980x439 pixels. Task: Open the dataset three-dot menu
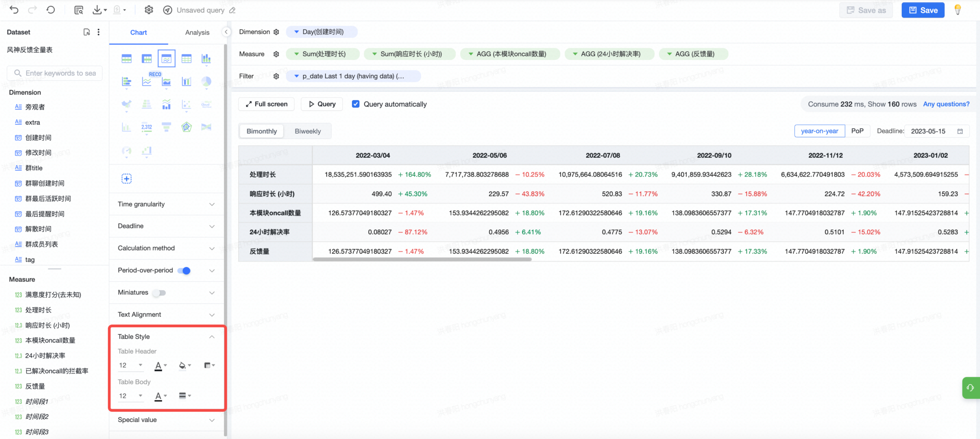point(99,32)
